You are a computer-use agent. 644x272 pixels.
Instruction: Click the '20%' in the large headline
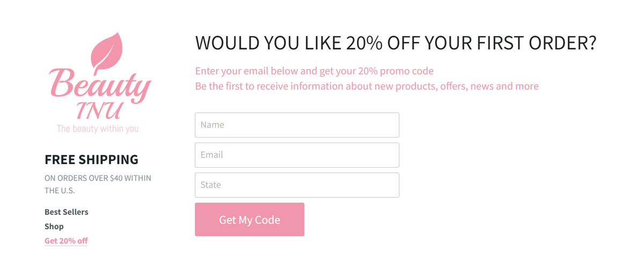pyautogui.click(x=364, y=43)
